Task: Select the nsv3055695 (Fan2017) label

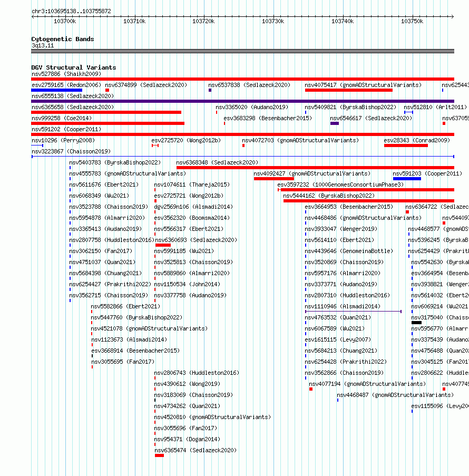Action: (123, 362)
